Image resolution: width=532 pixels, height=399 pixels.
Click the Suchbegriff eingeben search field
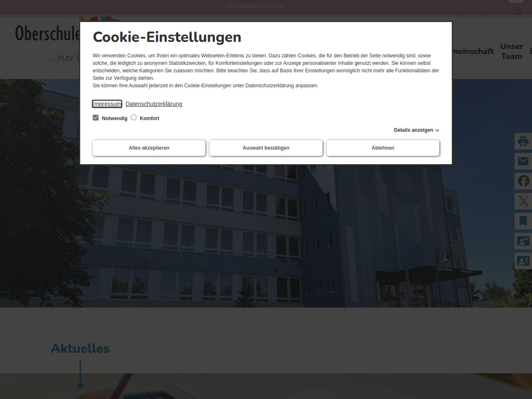(x=470, y=12)
